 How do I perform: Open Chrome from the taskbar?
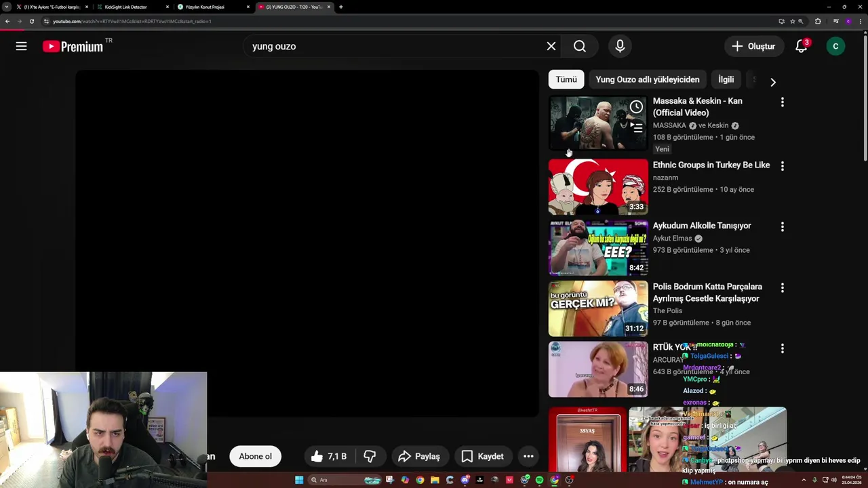(420, 480)
